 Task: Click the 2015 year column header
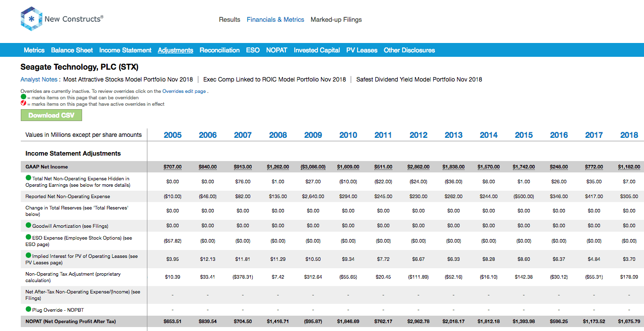tap(524, 135)
